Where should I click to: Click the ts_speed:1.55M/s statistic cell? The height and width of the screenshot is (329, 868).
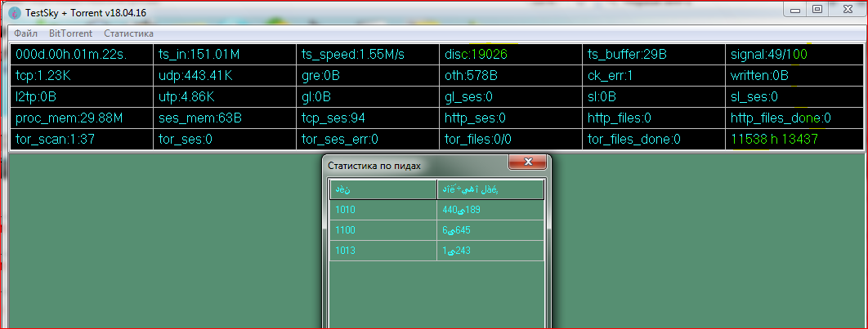pyautogui.click(x=368, y=55)
